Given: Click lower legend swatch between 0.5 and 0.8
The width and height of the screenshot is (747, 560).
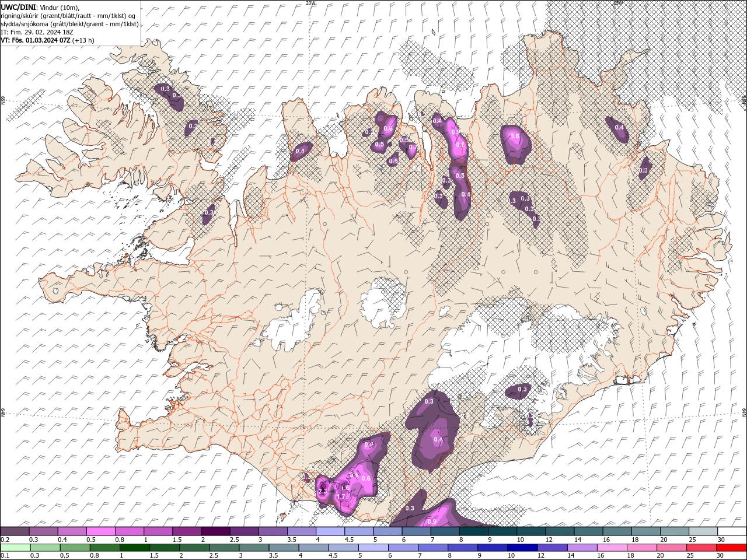Looking at the screenshot, I should click(x=75, y=548).
